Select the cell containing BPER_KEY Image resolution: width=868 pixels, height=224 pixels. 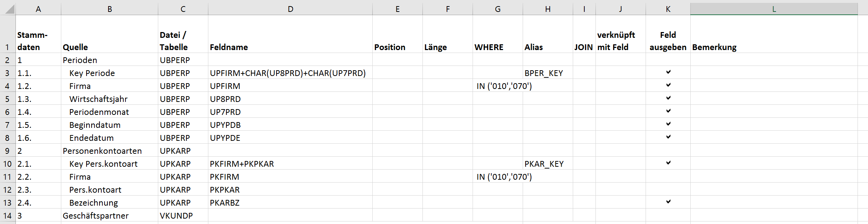[x=548, y=73]
